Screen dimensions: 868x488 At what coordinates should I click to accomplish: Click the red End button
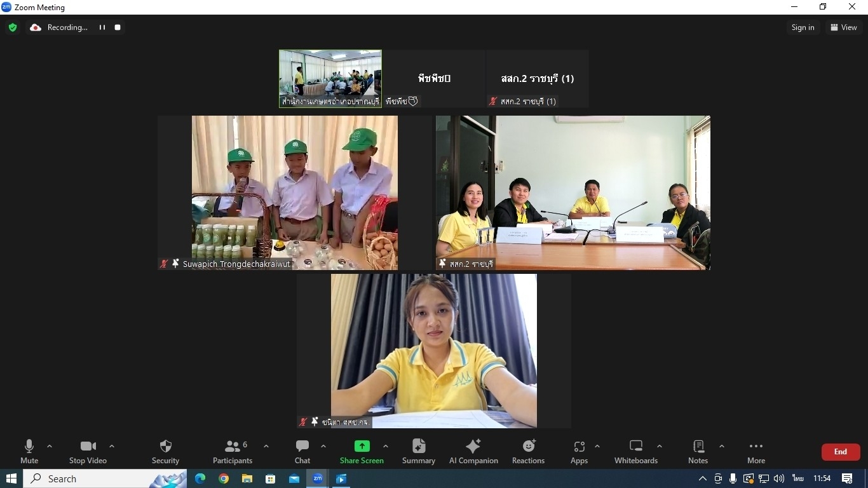[840, 452]
